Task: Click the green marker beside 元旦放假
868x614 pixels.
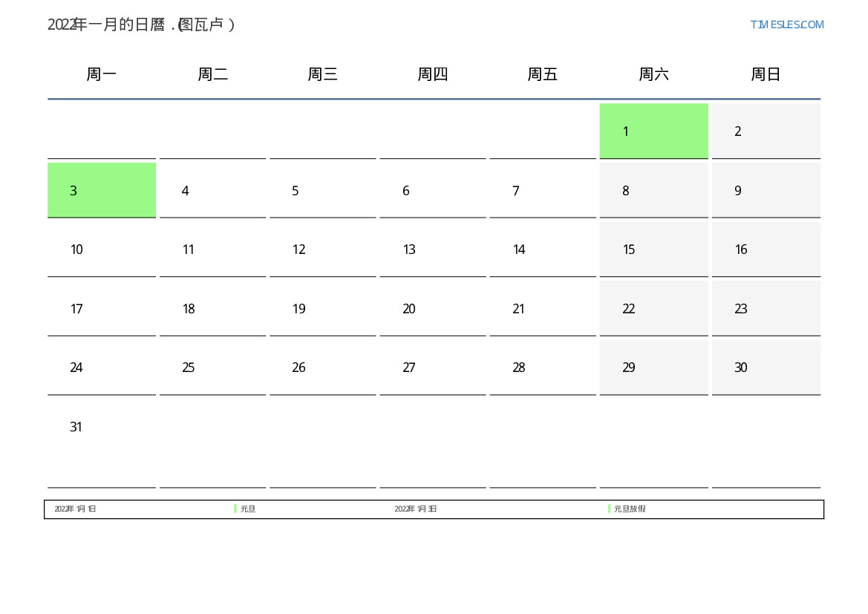Action: point(609,509)
